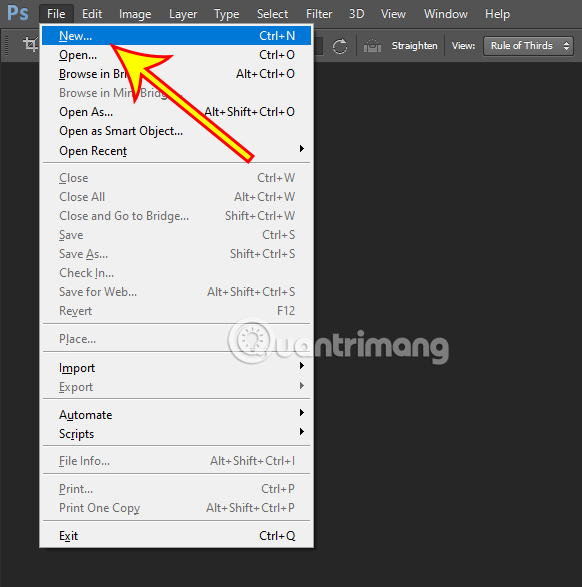Image resolution: width=582 pixels, height=587 pixels.
Task: Click the Close All menu entry
Action: (x=176, y=197)
